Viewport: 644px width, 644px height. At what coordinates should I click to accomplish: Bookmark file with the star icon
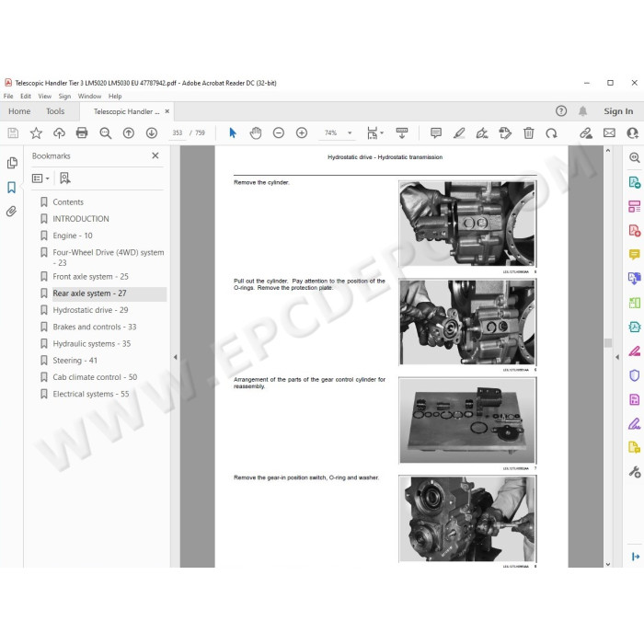36,132
